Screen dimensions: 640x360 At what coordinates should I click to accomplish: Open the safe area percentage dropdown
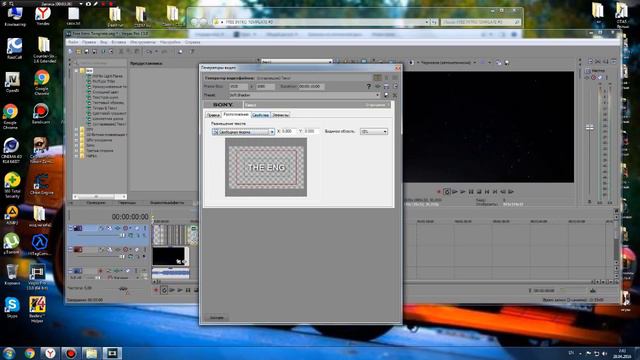(x=373, y=131)
